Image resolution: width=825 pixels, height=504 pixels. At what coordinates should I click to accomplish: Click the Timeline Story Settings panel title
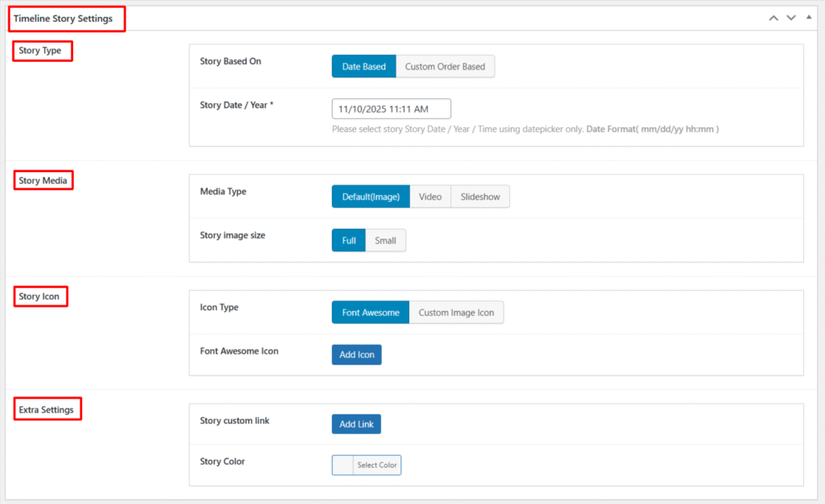[66, 17]
